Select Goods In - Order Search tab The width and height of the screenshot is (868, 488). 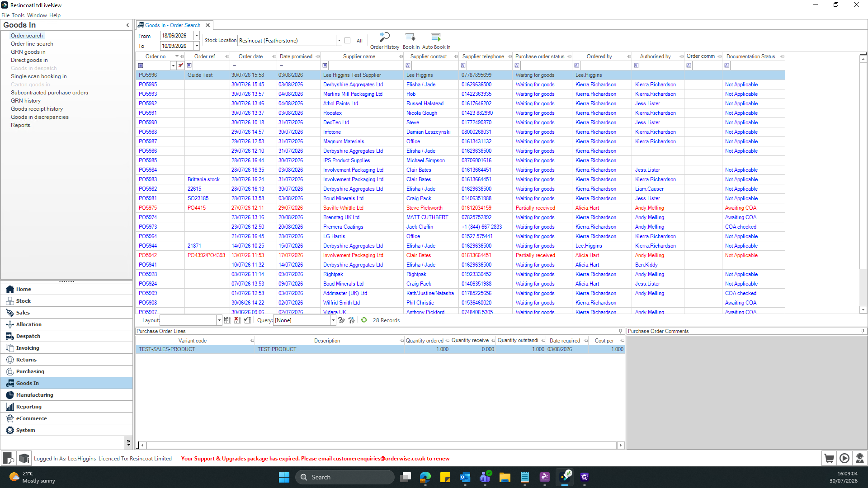172,25
